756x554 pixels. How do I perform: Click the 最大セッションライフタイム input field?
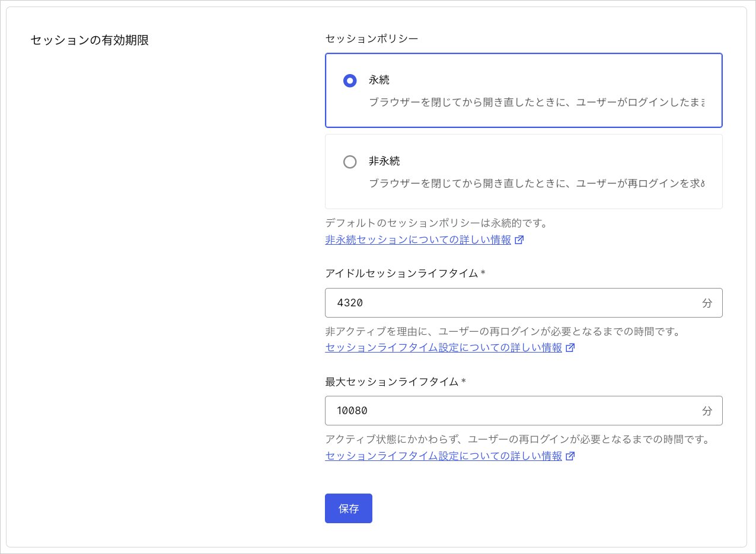click(523, 411)
